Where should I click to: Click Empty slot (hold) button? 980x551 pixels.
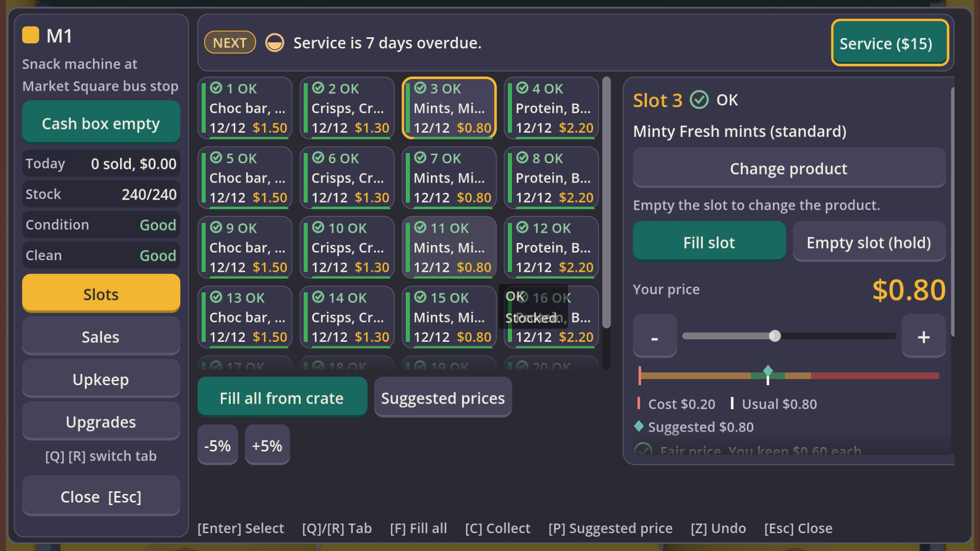click(869, 242)
